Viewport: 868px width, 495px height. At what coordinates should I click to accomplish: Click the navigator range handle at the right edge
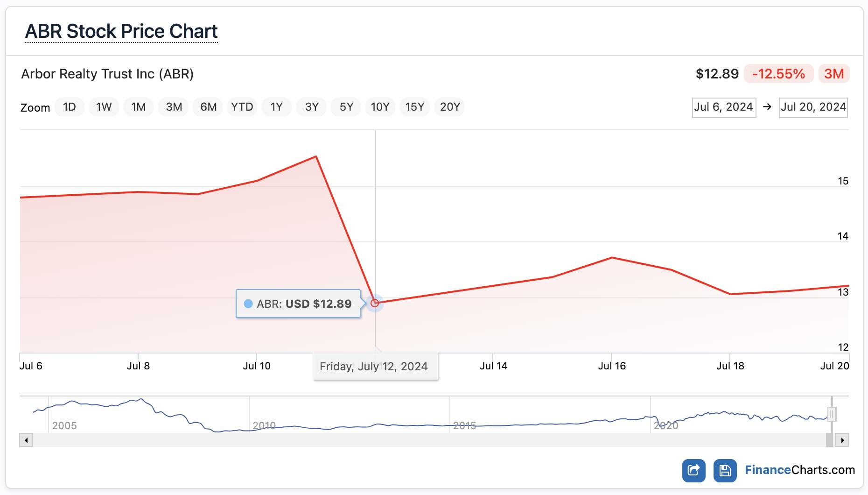(832, 414)
